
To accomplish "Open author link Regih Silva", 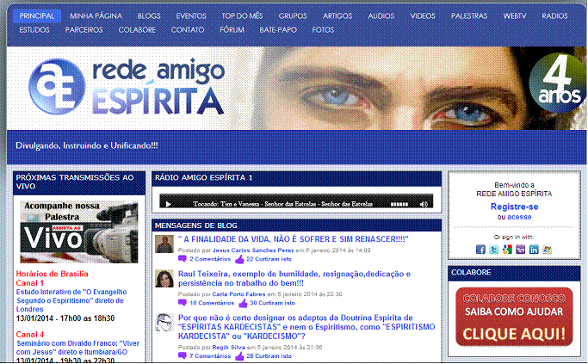I will [x=229, y=348].
